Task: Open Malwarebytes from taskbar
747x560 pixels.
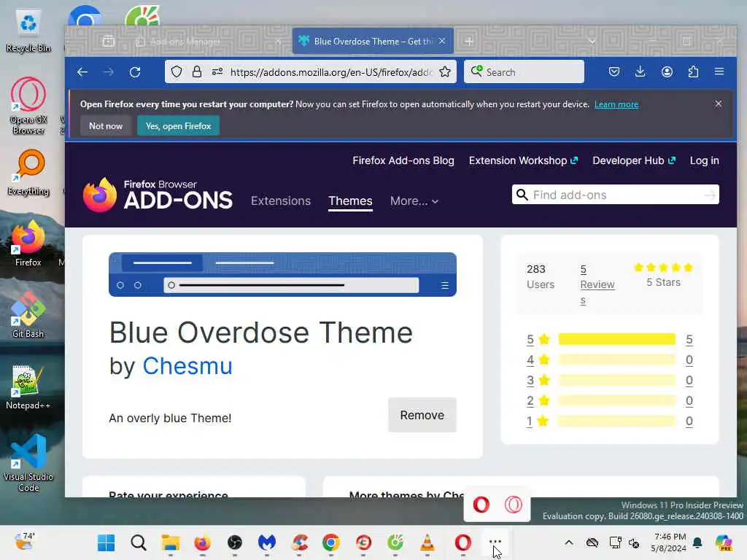Action: pos(267,542)
